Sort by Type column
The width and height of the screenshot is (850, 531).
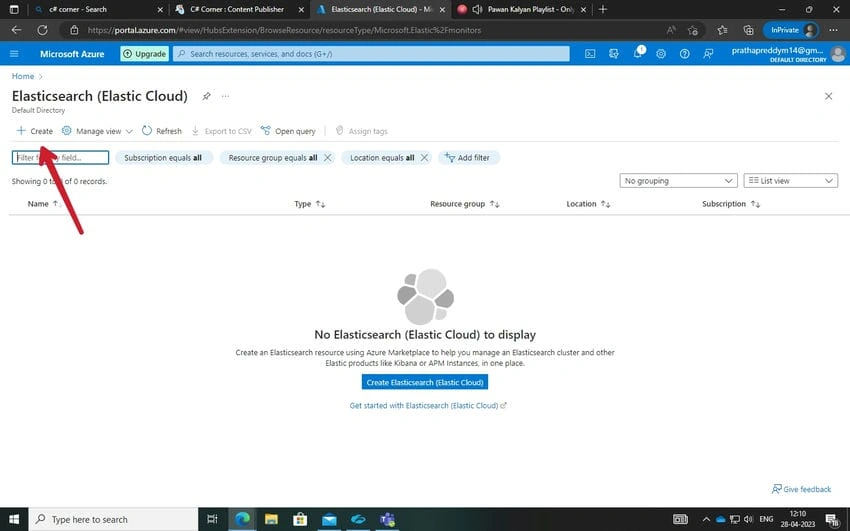pos(310,204)
